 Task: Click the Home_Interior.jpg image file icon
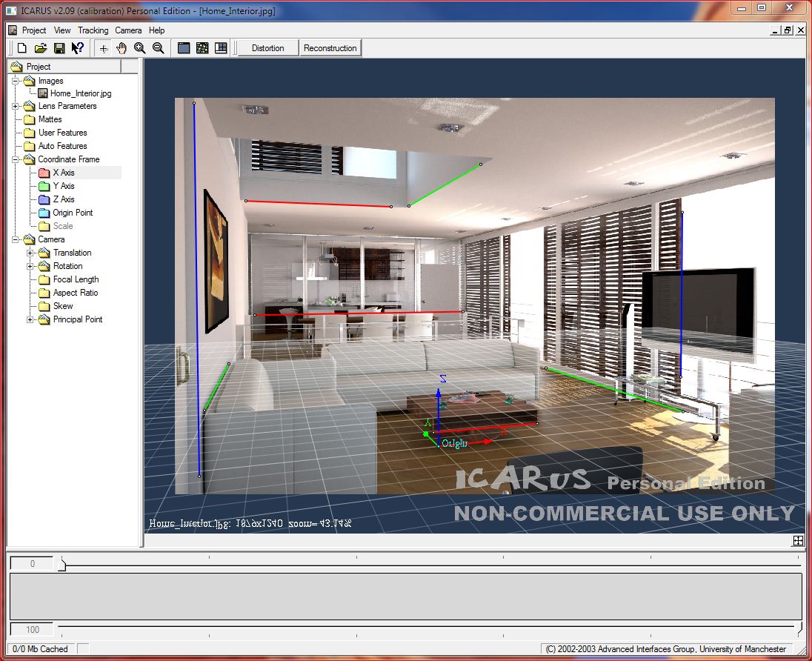click(x=43, y=93)
